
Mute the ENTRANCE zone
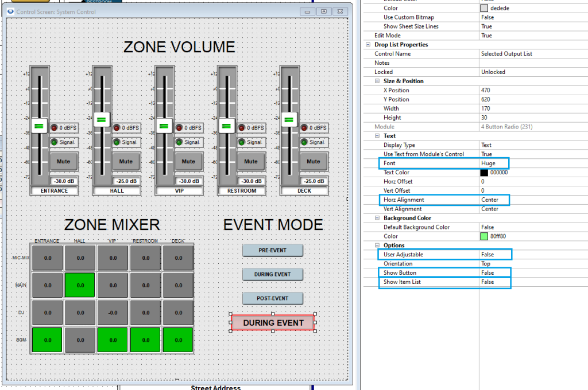click(x=63, y=162)
